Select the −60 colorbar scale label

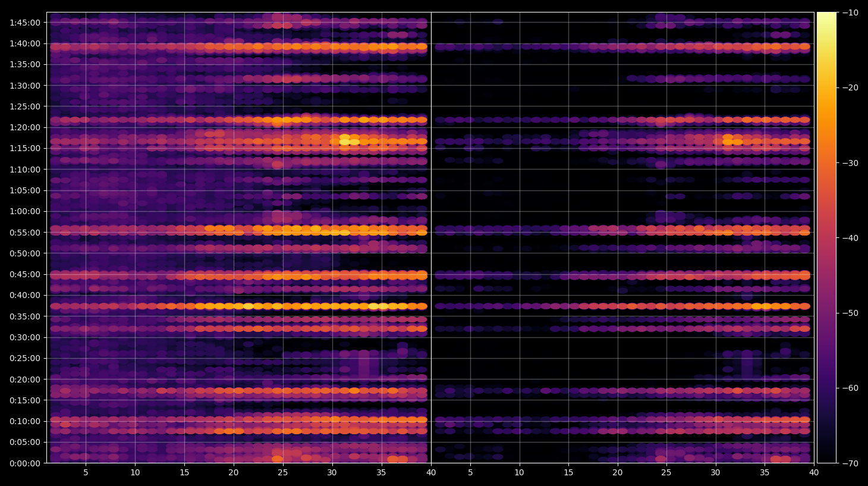click(x=851, y=388)
